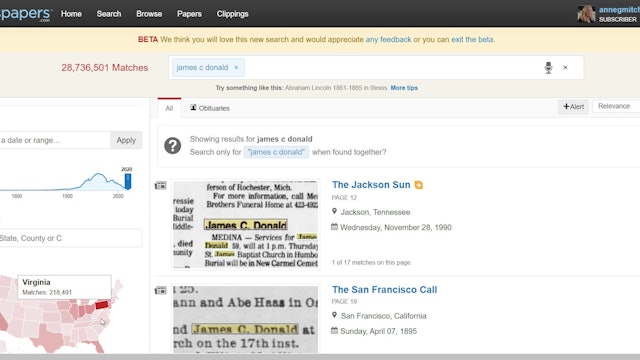Click the Jackson Sun newspaper page icon
640x360 pixels.
click(x=160, y=186)
